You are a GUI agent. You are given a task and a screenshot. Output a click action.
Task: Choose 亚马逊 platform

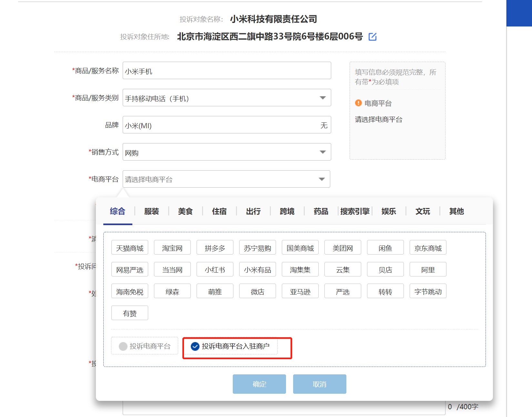[300, 291]
